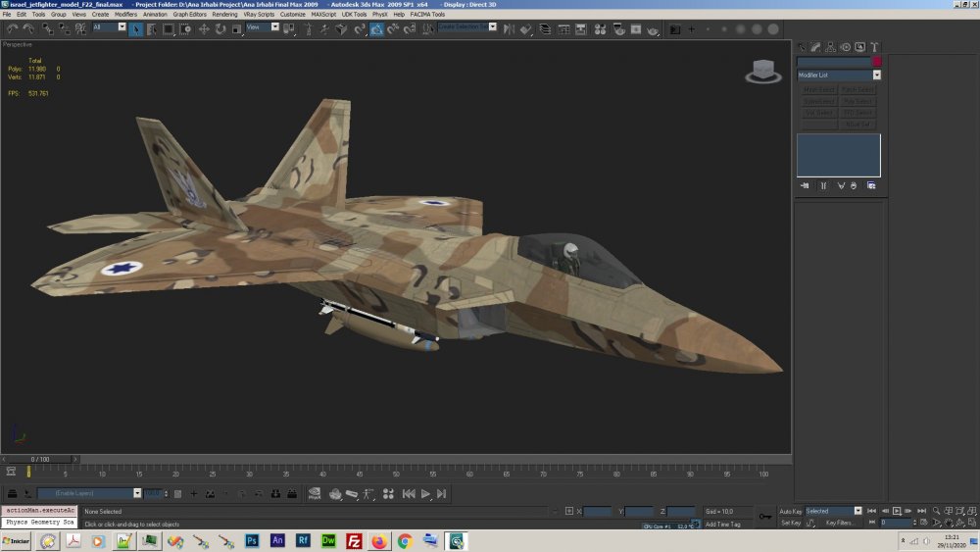This screenshot has width=980, height=552.
Task: Open the Utilities panel hammer icon
Action: point(874,47)
